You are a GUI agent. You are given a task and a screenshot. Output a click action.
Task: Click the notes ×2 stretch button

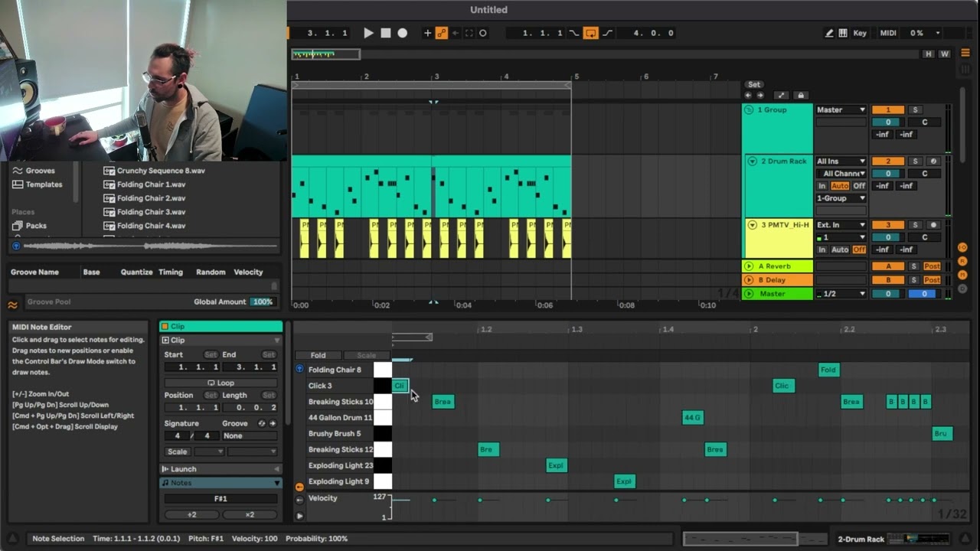250,515
